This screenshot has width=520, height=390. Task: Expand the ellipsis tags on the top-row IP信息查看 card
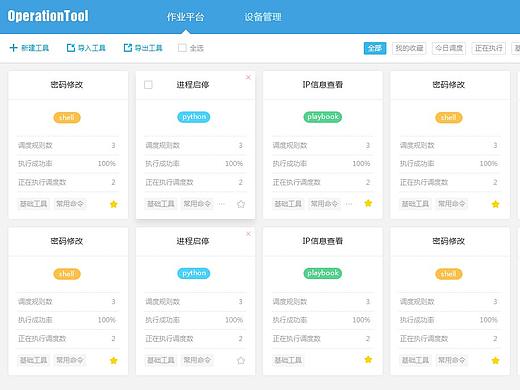(349, 204)
